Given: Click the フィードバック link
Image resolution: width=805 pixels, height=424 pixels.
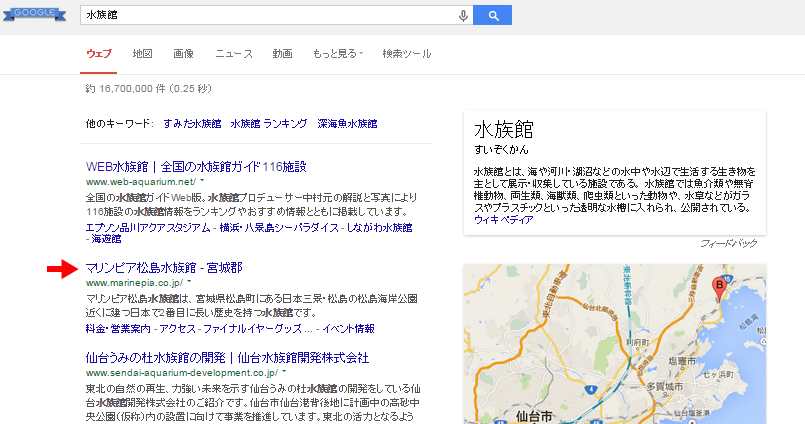Looking at the screenshot, I should click(728, 243).
